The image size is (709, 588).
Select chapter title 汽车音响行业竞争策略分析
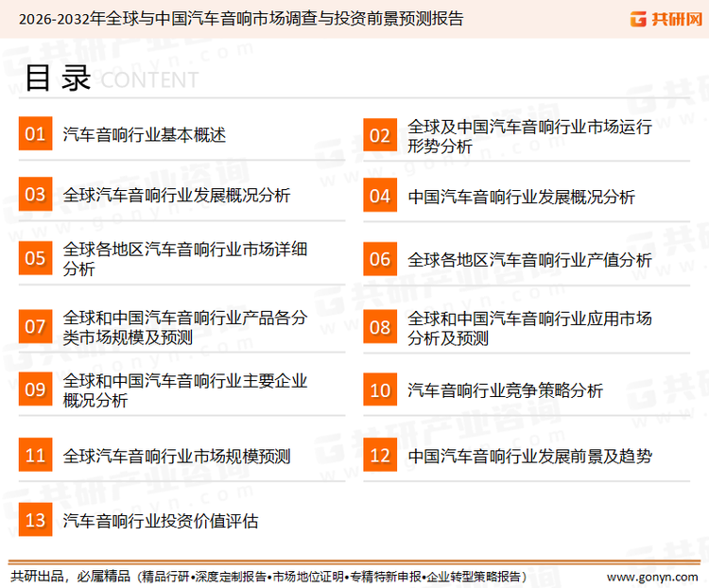pyautogui.click(x=505, y=390)
